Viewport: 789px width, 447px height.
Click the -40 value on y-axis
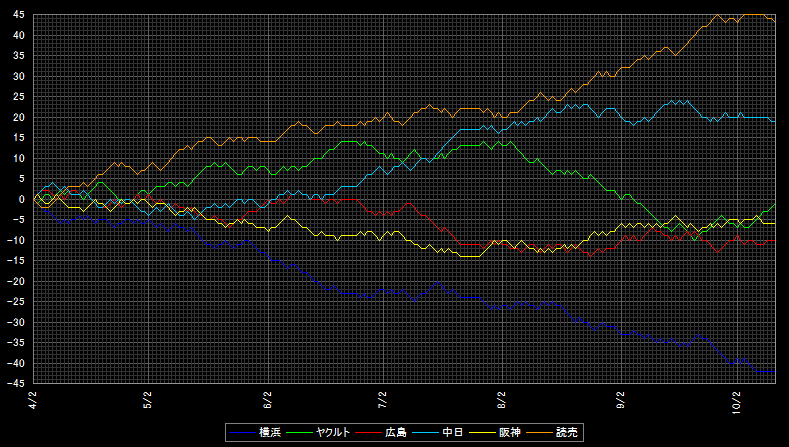pyautogui.click(x=16, y=363)
